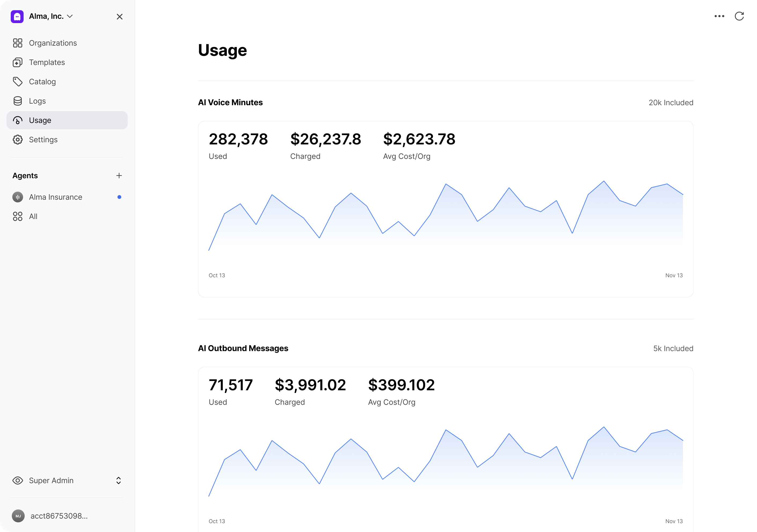The image size is (757, 532).
Task: Click the Templates icon in the sidebar
Action: [17, 62]
